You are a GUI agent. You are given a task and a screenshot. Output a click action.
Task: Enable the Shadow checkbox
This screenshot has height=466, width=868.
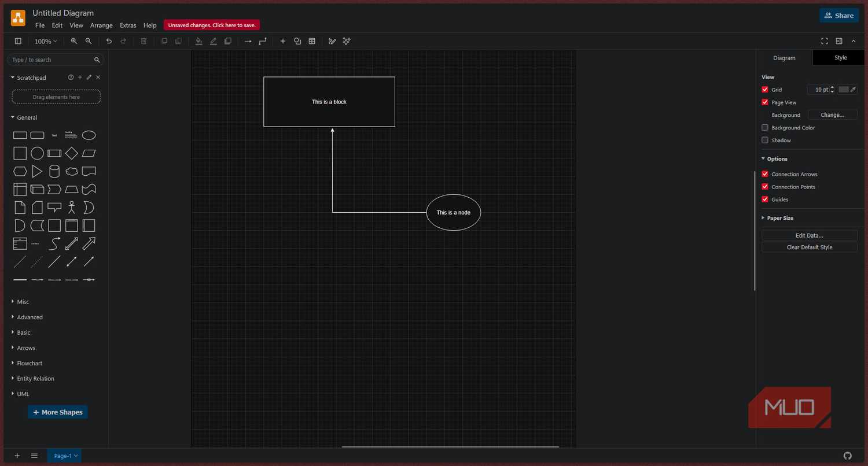(x=765, y=140)
